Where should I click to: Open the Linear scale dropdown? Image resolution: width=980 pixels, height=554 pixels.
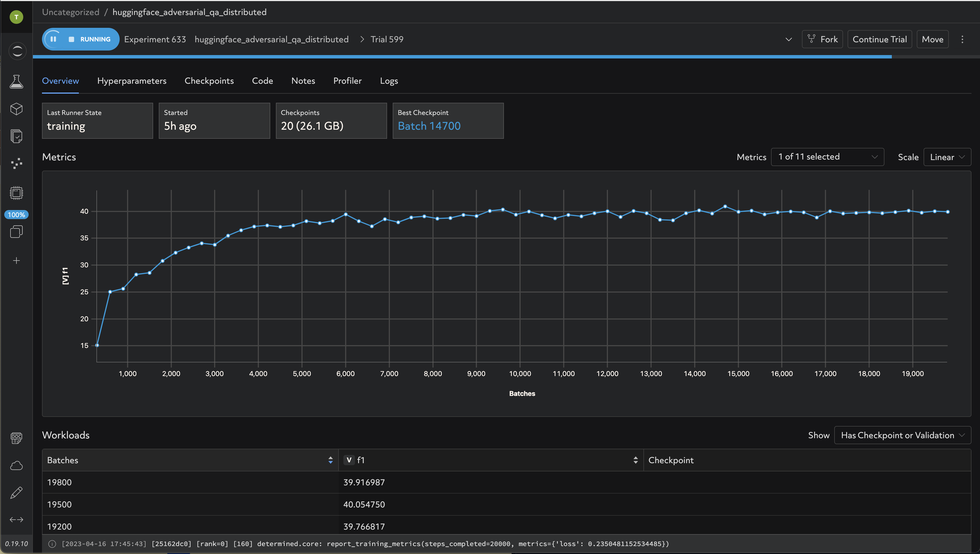pos(947,157)
